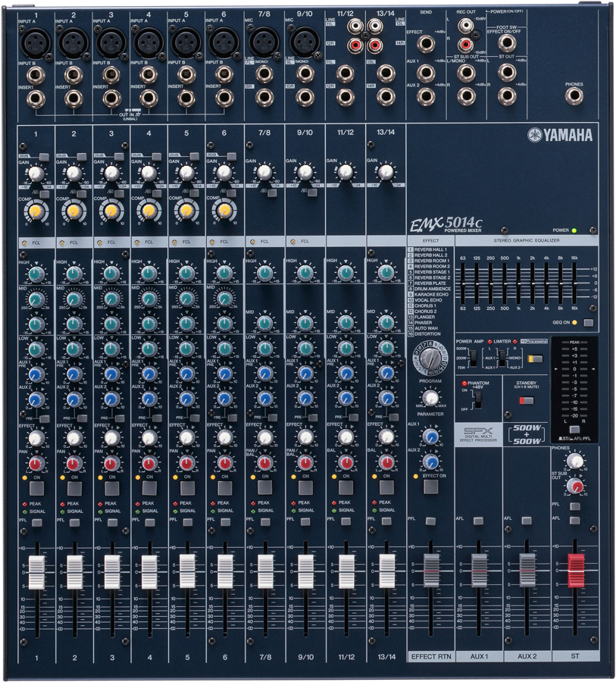The width and height of the screenshot is (616, 682).
Task: Click the PHONES level knob
Action: pos(574,461)
